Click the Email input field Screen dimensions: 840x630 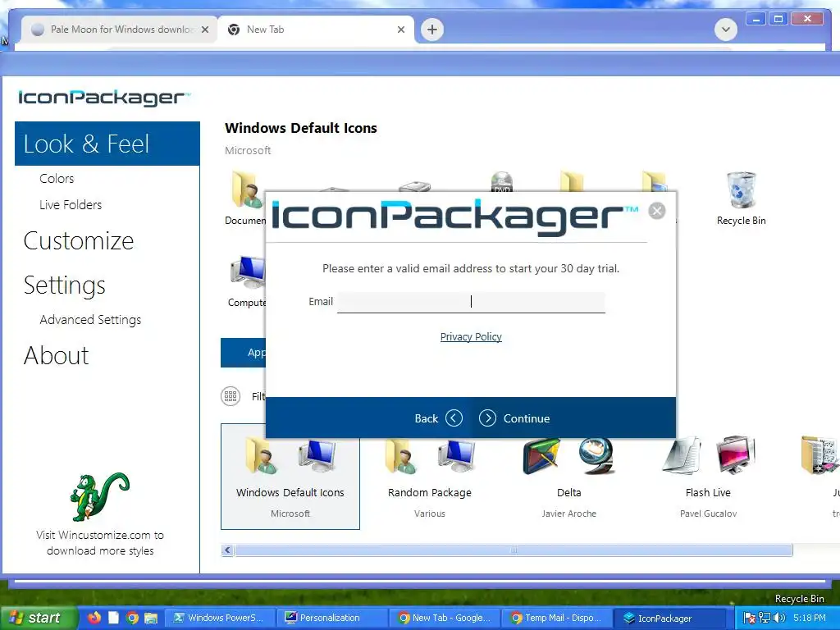(x=471, y=302)
